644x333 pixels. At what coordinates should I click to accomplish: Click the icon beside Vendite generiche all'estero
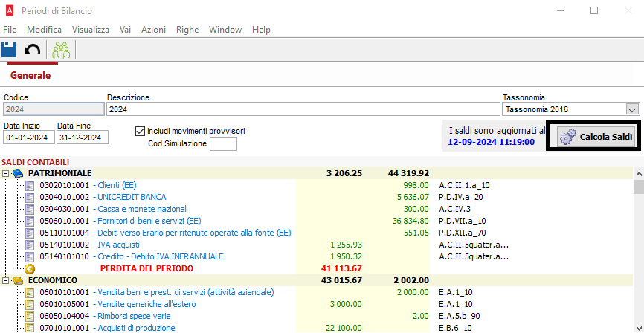pos(30,304)
